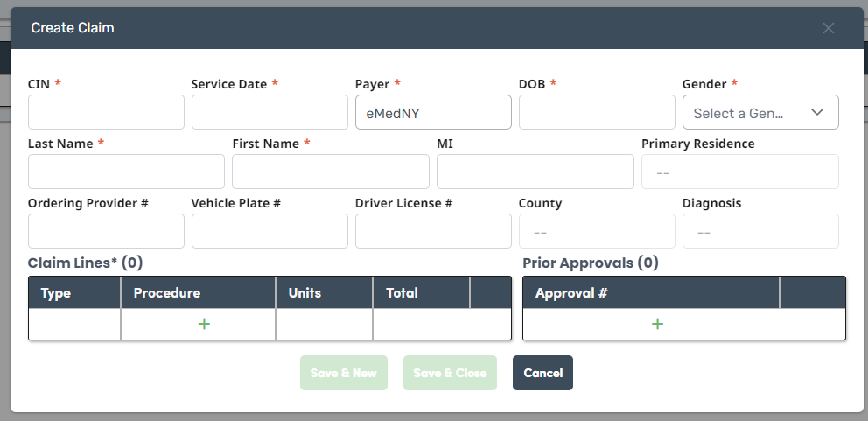Click into the First Name field

331,172
